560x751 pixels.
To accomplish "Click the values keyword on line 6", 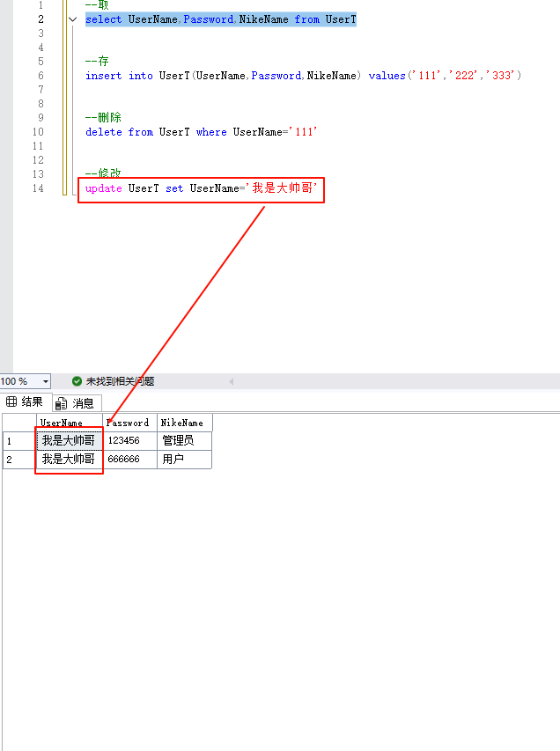I will coord(387,76).
